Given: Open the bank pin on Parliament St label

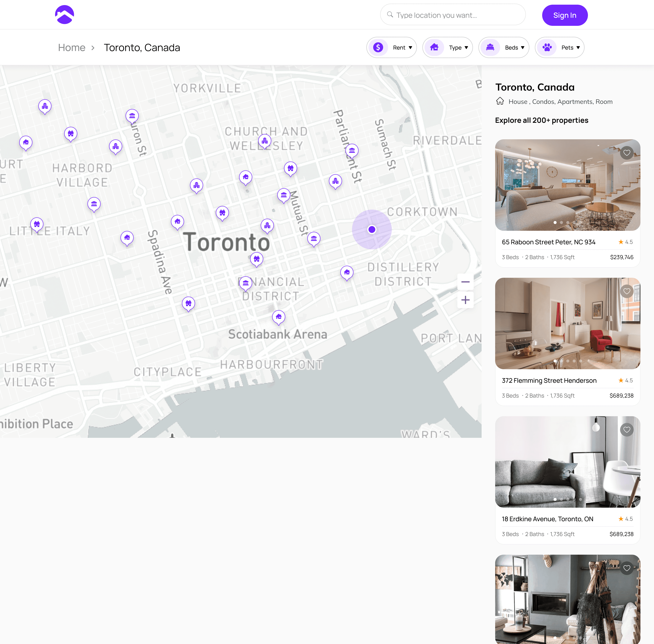Looking at the screenshot, I should 352,151.
